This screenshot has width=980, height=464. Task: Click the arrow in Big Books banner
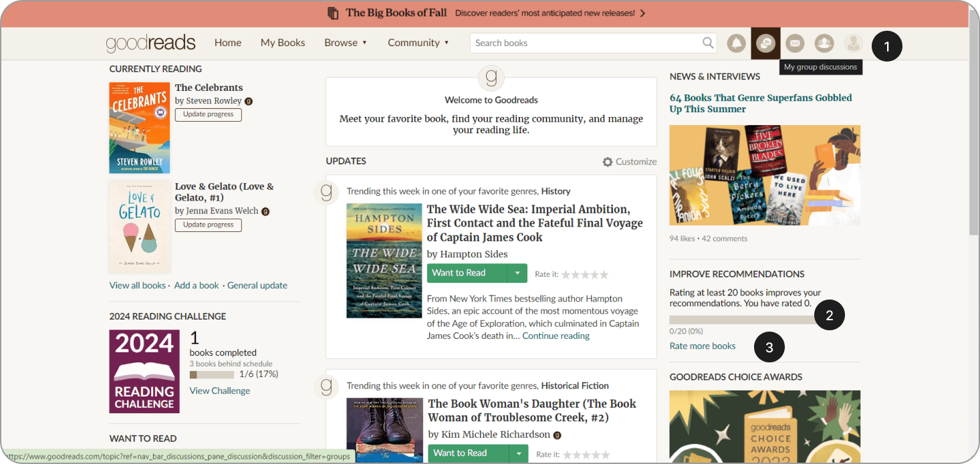click(x=642, y=13)
